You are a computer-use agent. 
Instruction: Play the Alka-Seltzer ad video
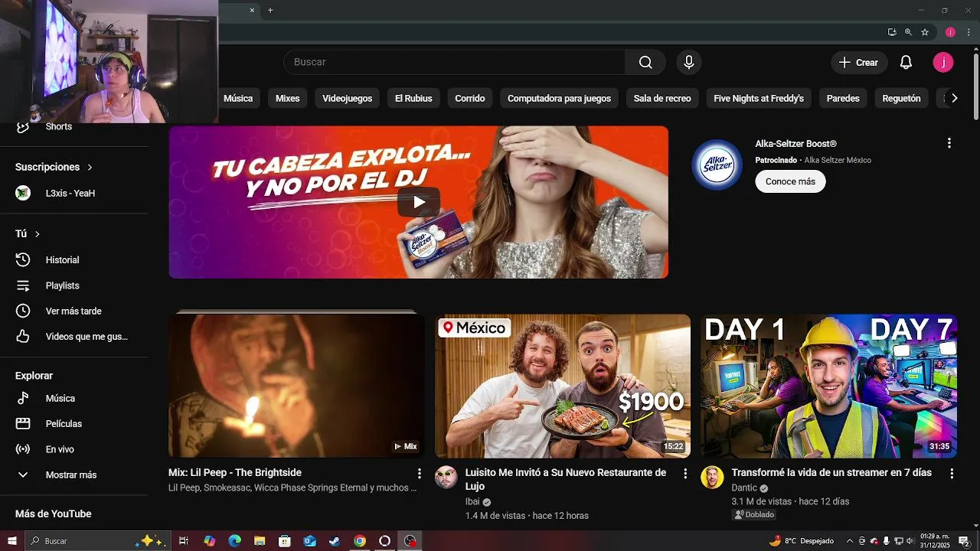419,202
